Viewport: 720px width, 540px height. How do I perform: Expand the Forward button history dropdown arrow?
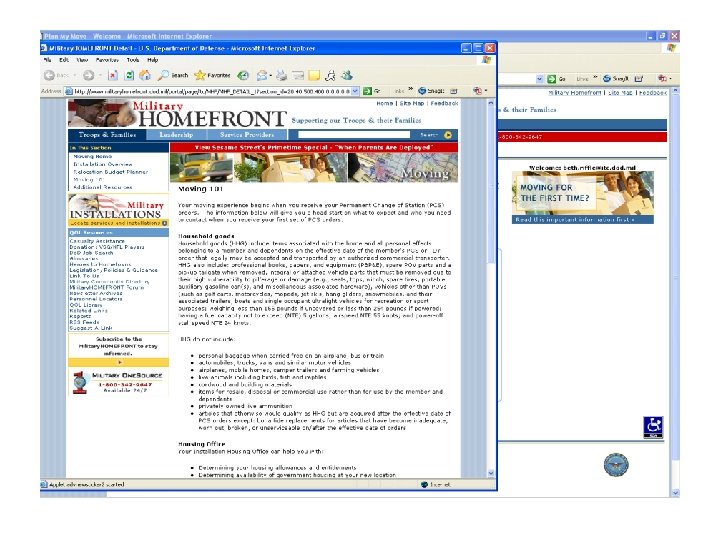100,75
